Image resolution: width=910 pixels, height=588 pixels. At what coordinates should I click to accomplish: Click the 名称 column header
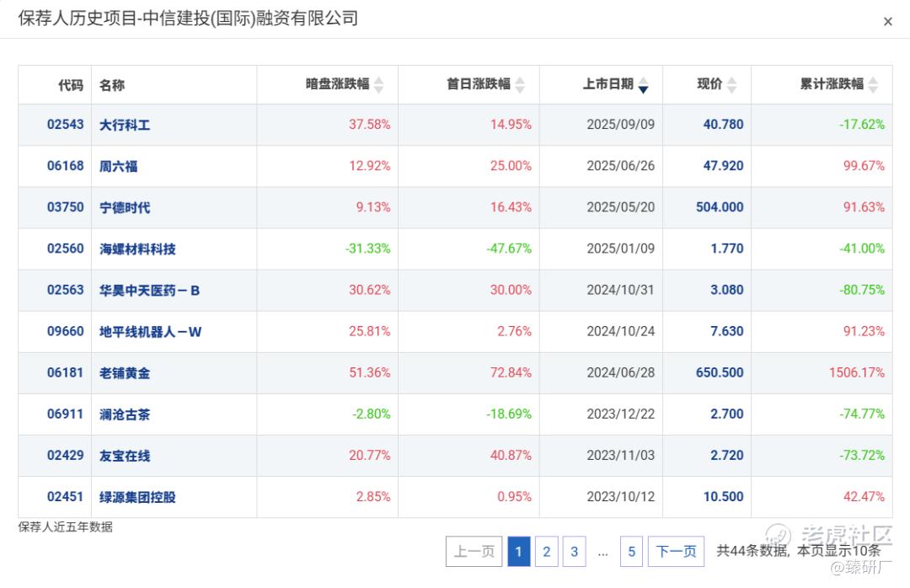coord(112,84)
